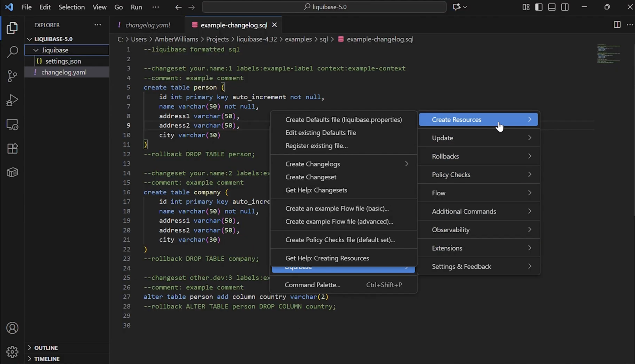This screenshot has width=635, height=364.
Task: Open the Copilot chat icon in title bar
Action: 456,7
